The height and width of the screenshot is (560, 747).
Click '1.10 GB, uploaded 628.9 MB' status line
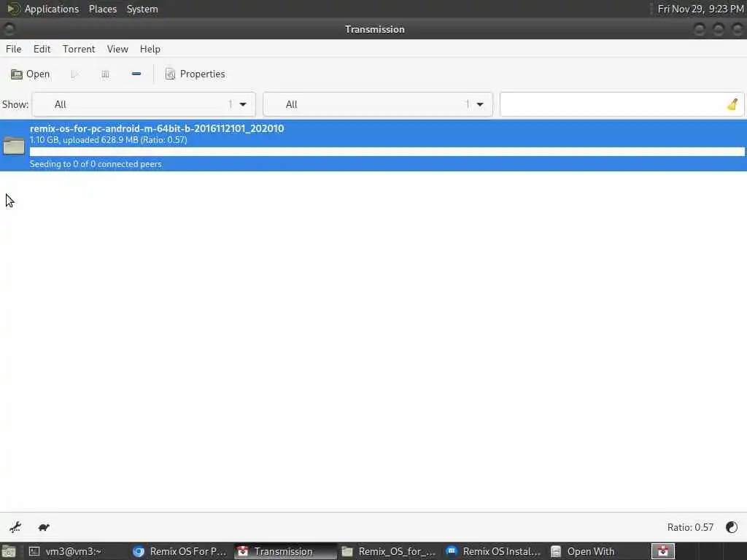click(108, 140)
